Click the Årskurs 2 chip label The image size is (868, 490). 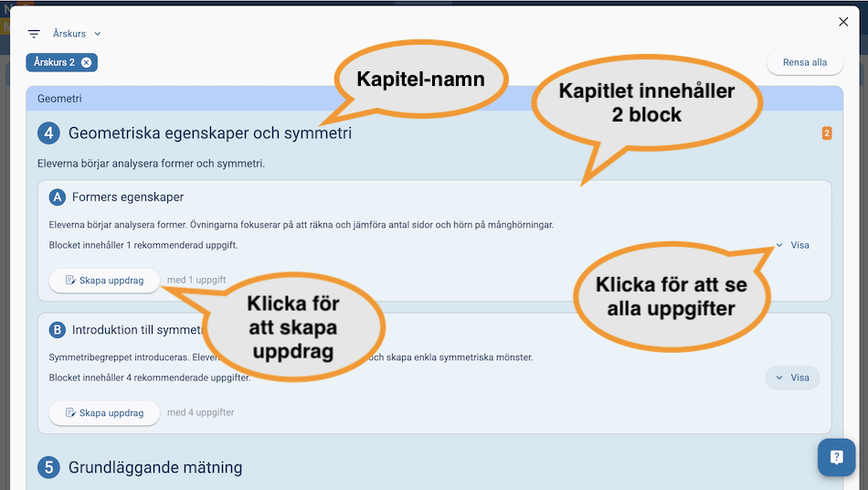[54, 62]
